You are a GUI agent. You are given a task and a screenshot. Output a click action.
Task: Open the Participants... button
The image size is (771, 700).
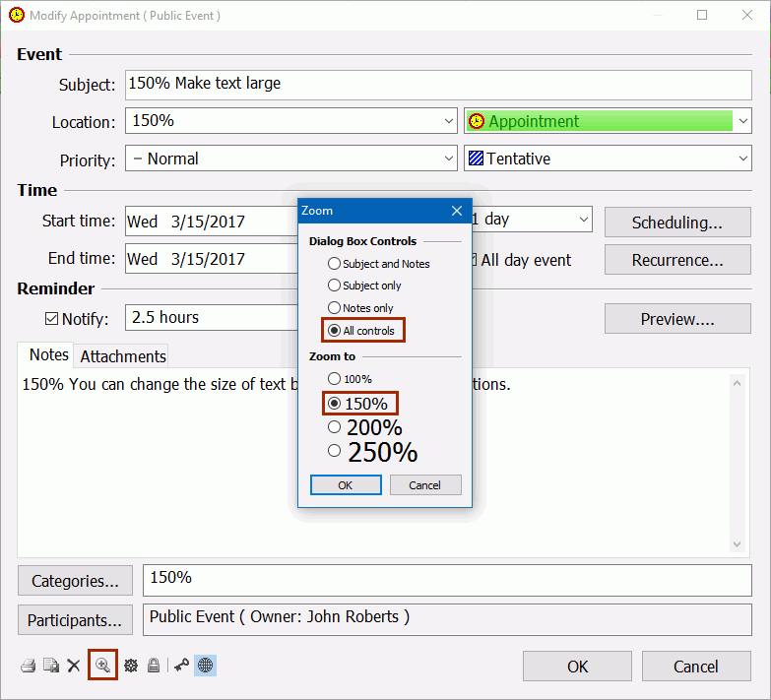[75, 620]
